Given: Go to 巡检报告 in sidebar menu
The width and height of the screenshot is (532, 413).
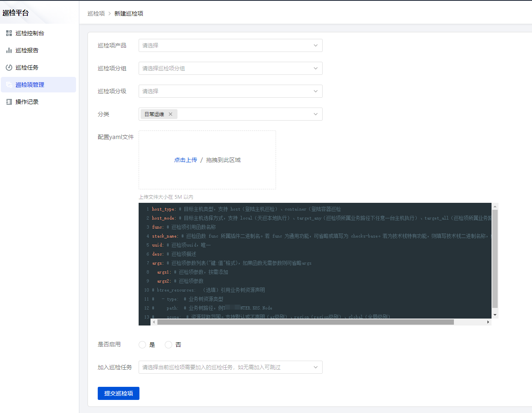Looking at the screenshot, I should click(27, 50).
